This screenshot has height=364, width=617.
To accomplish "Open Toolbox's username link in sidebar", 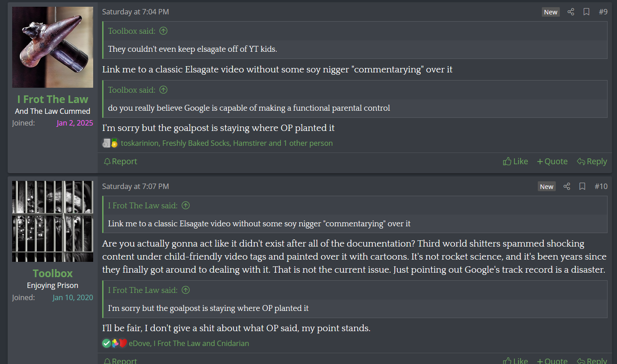I will [x=53, y=274].
